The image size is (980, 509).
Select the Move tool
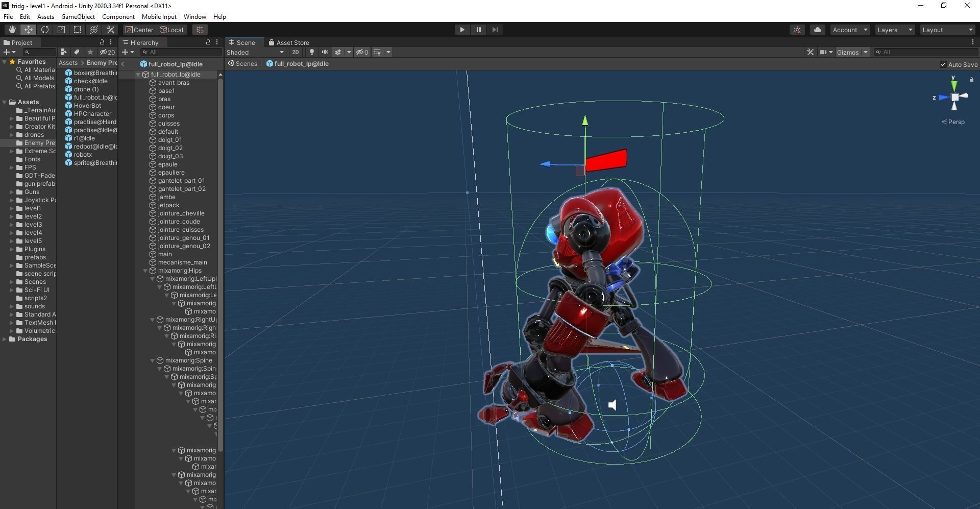point(28,30)
